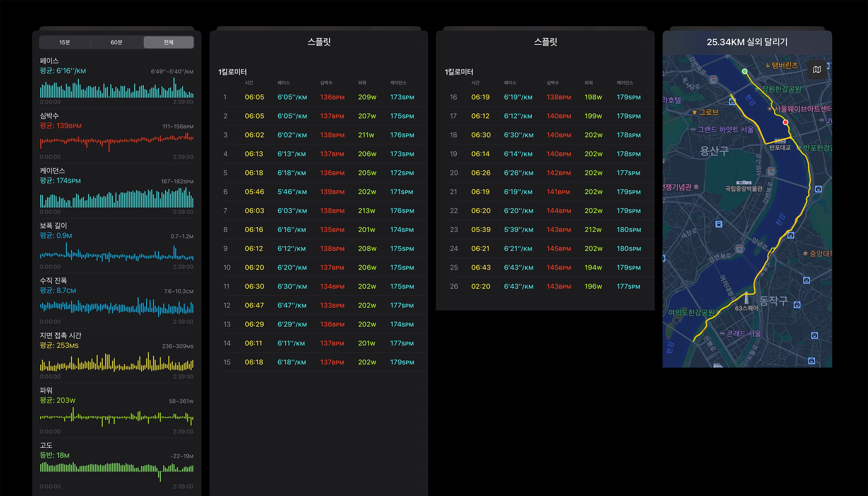Click the 등반: 18M elevation value
Image resolution: width=868 pixels, height=496 pixels.
pos(55,455)
